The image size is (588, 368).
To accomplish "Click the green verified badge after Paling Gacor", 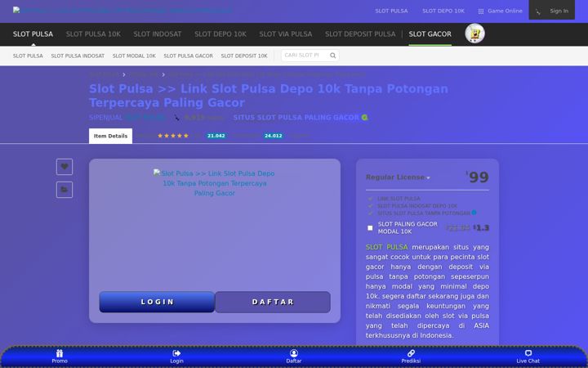I will tap(364, 117).
